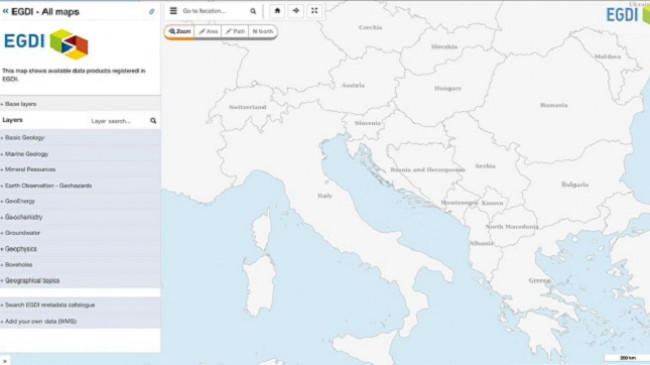Screen dimensions: 650x365
Task: Open the hamburger menu
Action: (x=173, y=11)
